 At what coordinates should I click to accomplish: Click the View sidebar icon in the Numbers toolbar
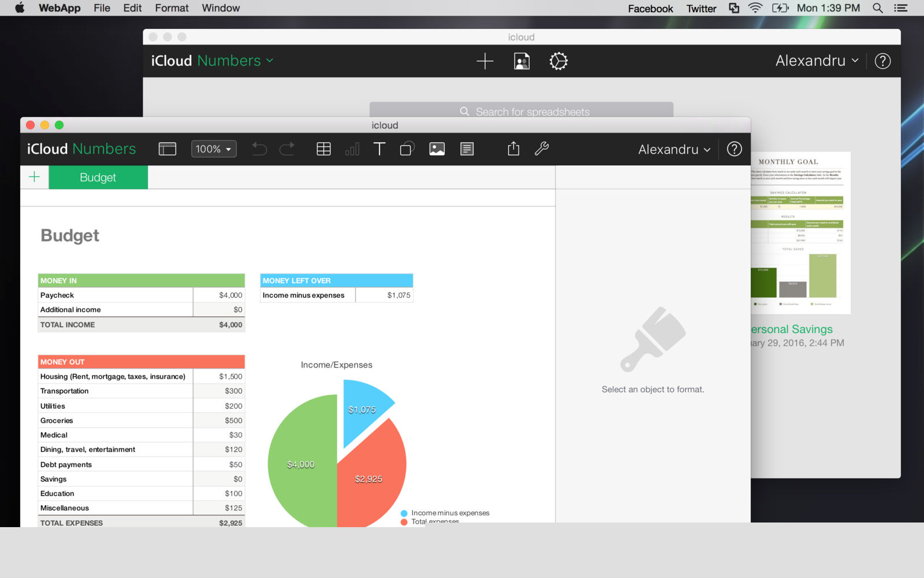[167, 149]
